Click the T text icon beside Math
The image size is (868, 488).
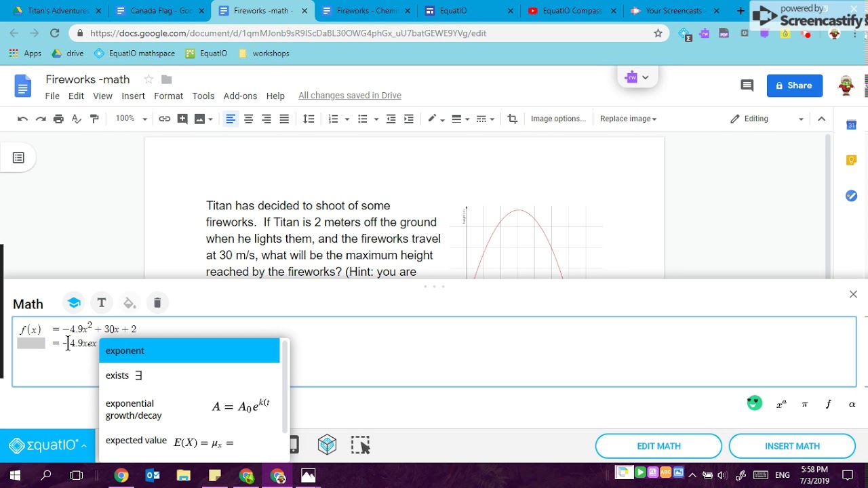point(102,303)
